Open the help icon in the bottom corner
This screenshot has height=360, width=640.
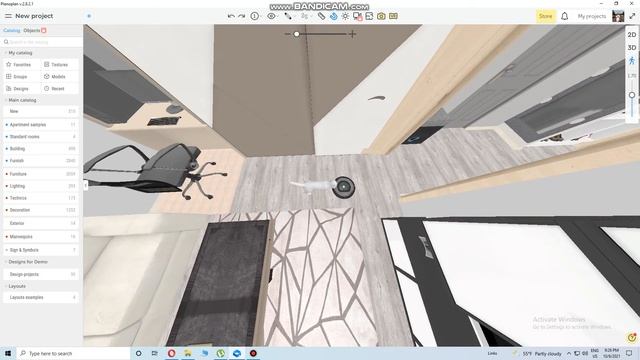point(632,338)
